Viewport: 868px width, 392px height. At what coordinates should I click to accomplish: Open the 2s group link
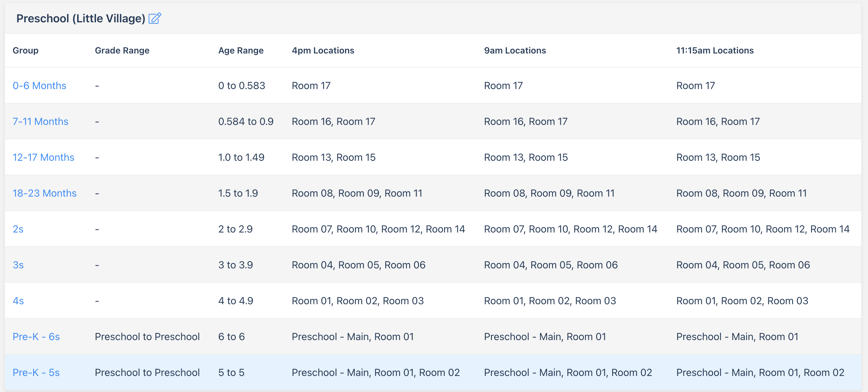(x=18, y=229)
